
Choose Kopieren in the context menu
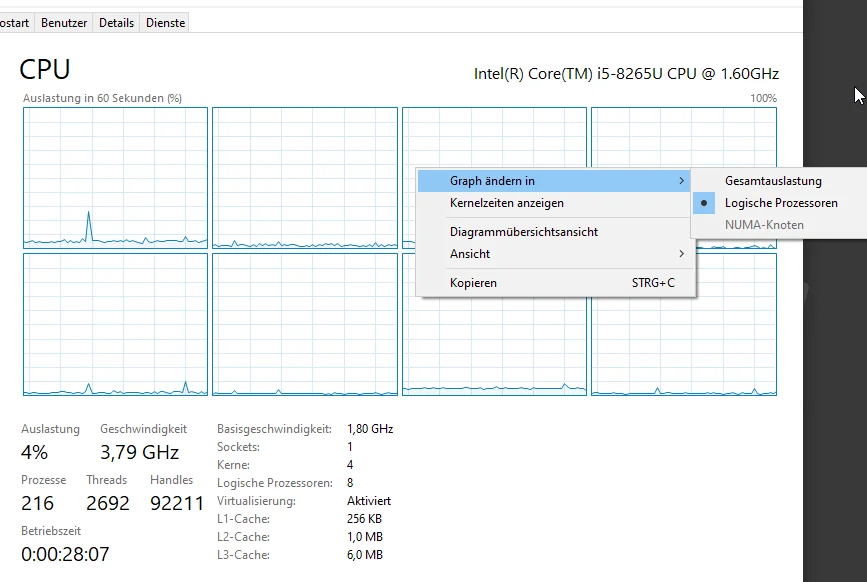point(554,282)
